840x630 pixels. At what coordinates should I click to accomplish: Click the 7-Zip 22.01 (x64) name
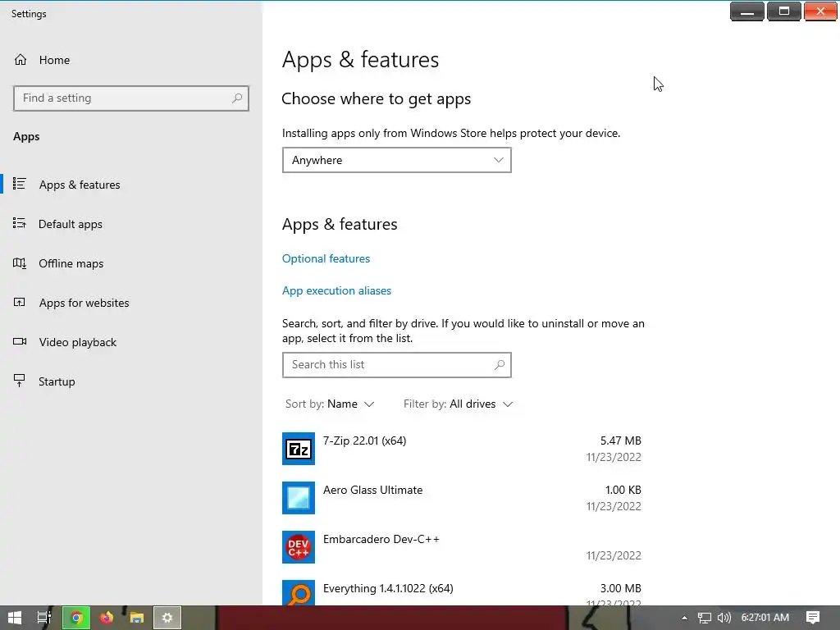pyautogui.click(x=364, y=441)
